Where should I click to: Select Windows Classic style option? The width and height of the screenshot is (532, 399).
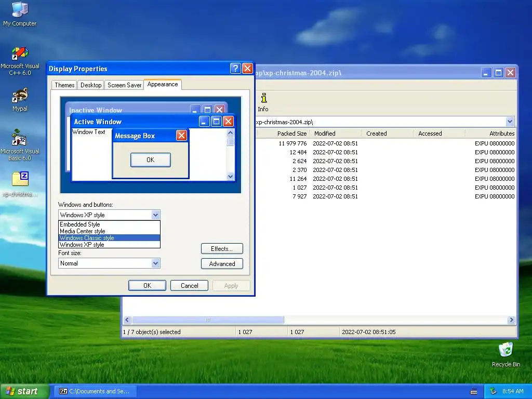[109, 238]
